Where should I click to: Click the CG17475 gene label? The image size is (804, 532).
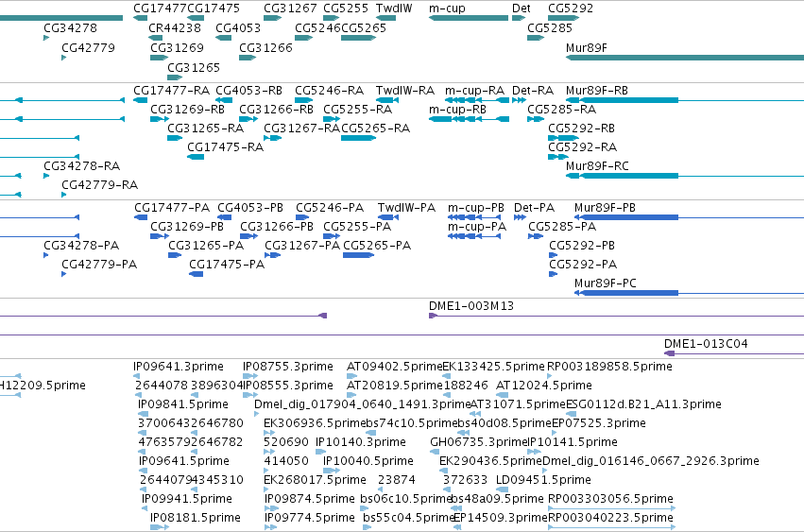click(x=214, y=9)
